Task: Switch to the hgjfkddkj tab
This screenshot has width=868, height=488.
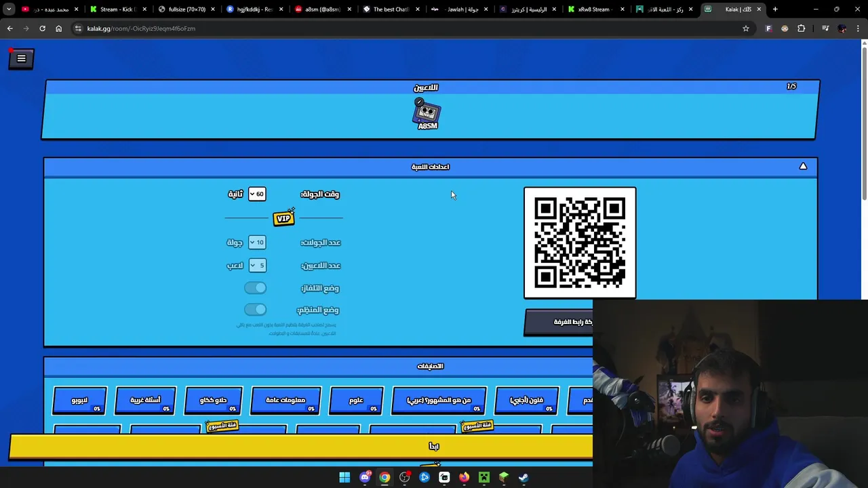Action: pos(254,9)
